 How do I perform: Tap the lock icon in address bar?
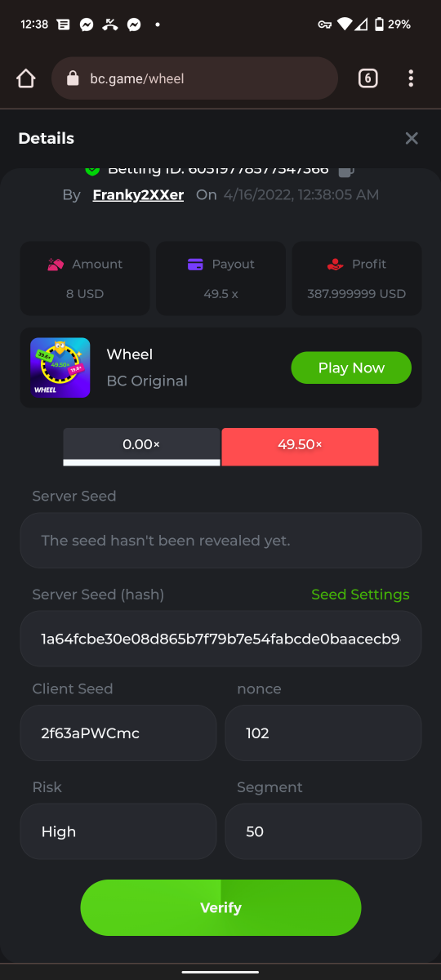coord(73,78)
